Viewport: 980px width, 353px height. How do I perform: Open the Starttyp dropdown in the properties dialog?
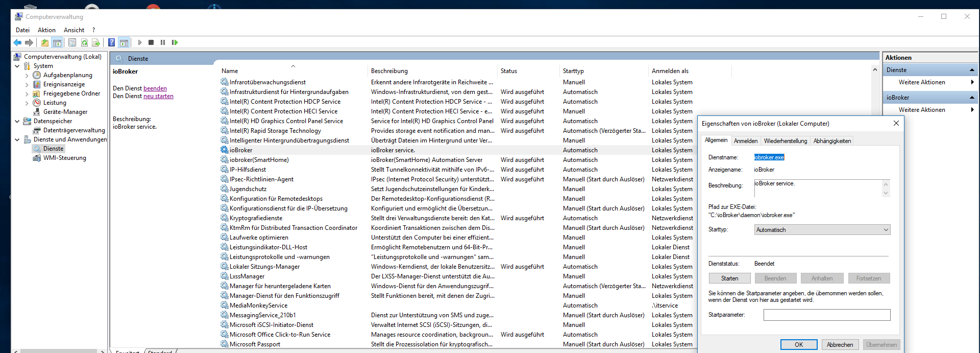point(886,230)
